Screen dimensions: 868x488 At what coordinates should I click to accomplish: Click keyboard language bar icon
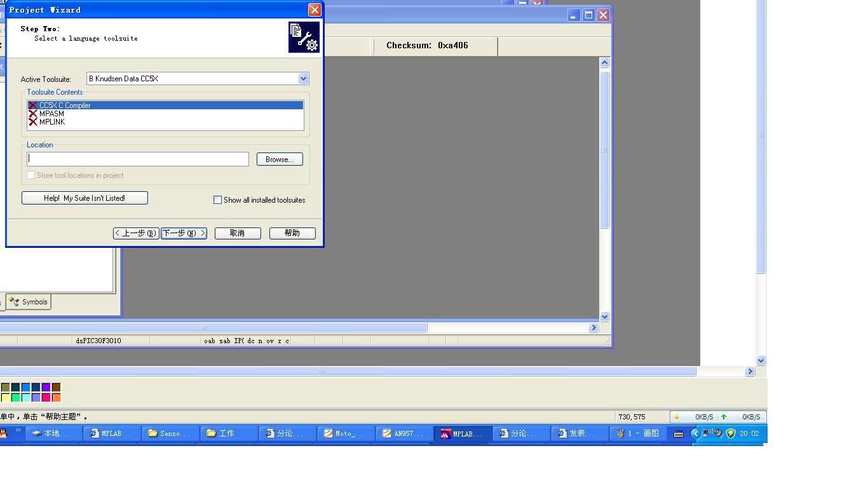[x=679, y=434]
